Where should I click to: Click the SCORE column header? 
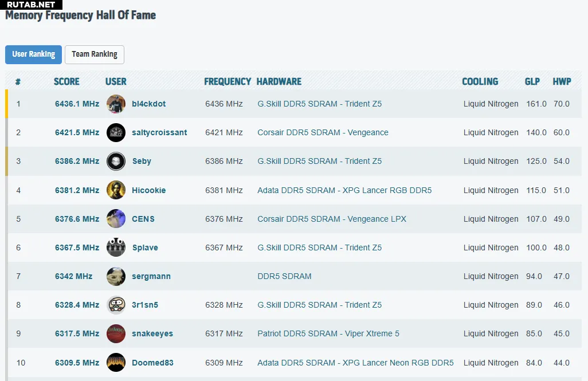pyautogui.click(x=66, y=81)
